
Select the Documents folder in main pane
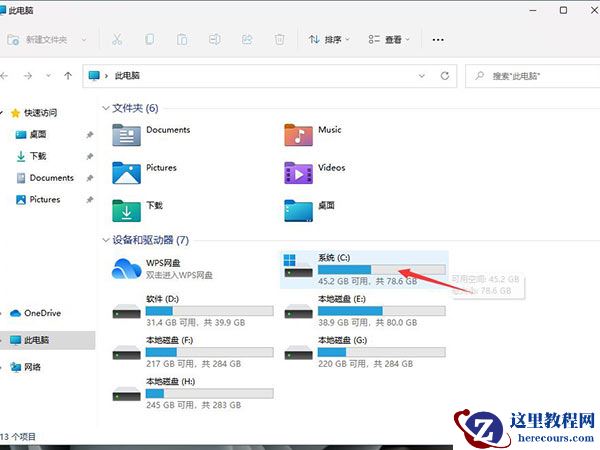tap(151, 135)
